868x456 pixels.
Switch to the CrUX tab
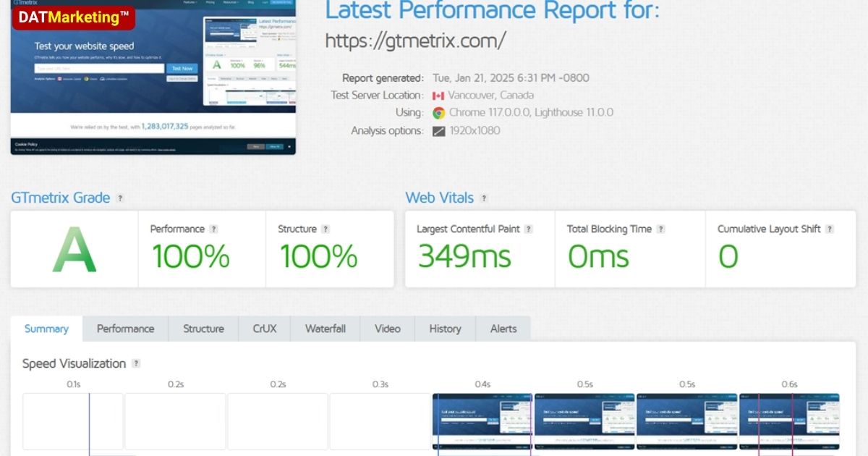(265, 329)
